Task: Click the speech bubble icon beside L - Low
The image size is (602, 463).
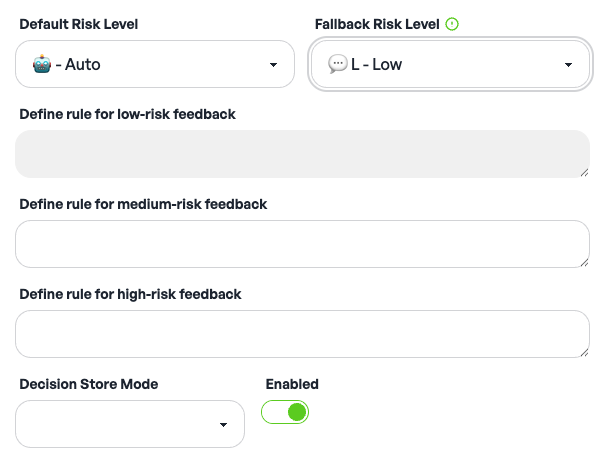Action: [337, 65]
